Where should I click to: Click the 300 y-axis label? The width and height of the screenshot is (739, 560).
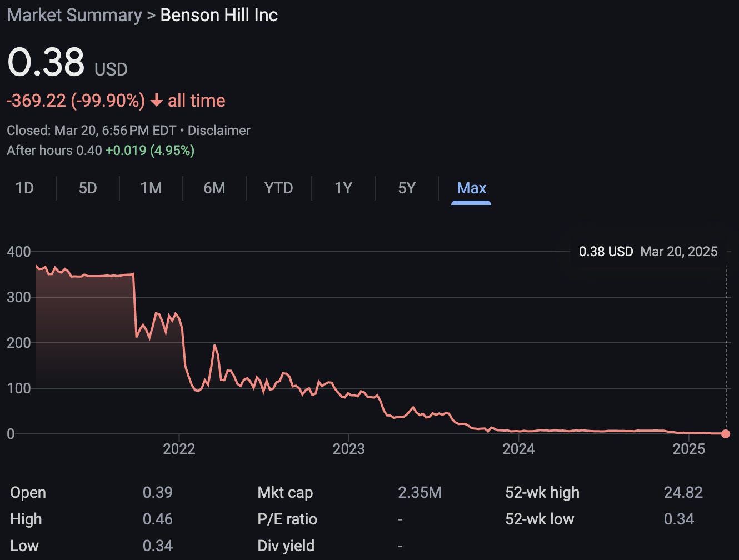tap(19, 297)
